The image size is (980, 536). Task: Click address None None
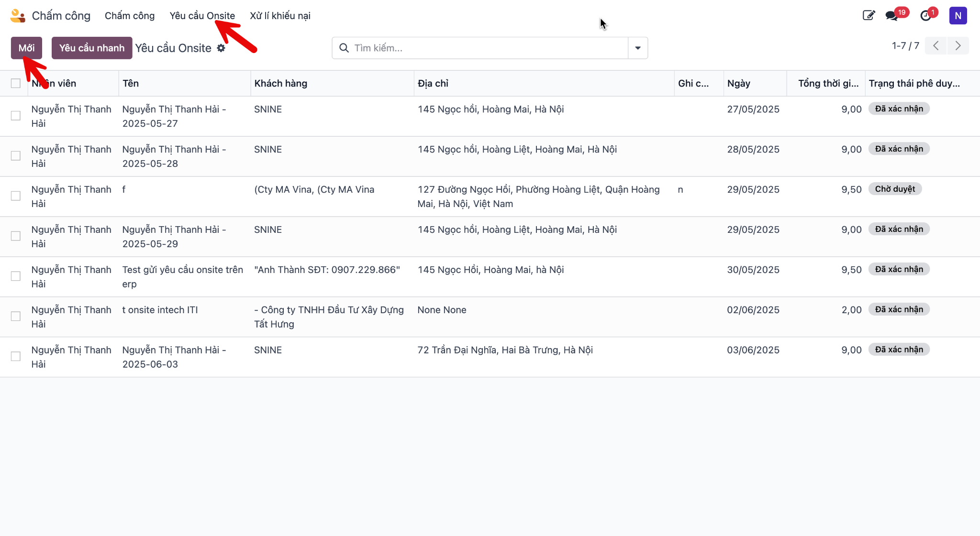(x=442, y=310)
